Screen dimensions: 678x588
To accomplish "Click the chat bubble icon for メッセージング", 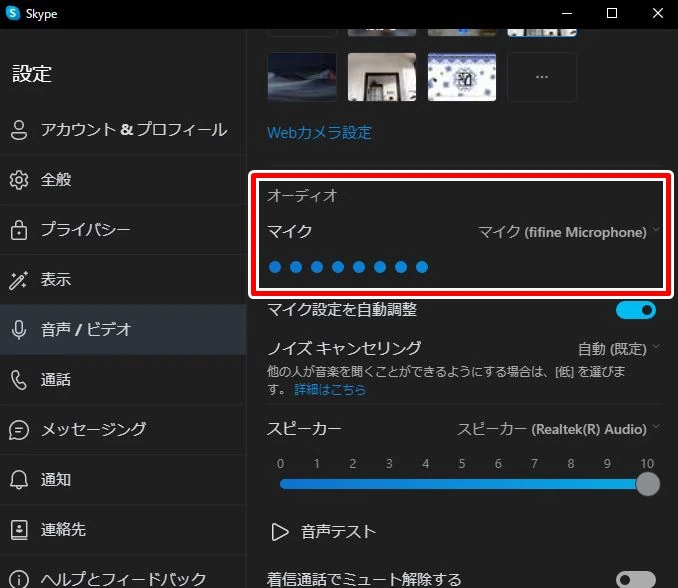I will [18, 429].
